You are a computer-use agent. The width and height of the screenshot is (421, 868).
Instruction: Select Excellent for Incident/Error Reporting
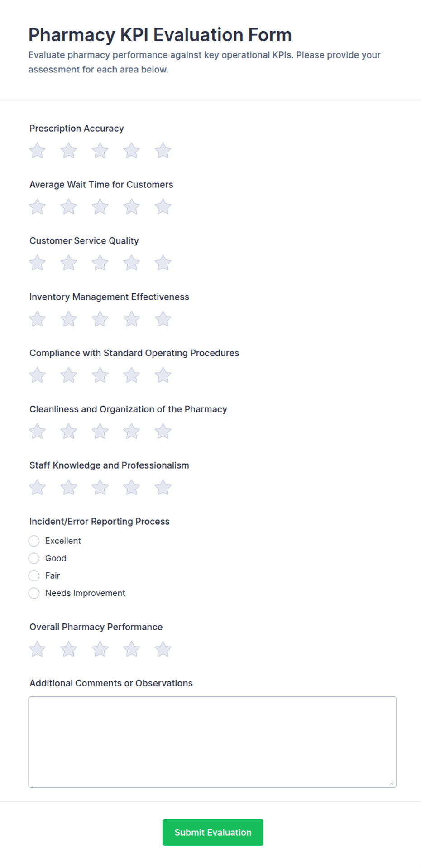coord(34,541)
